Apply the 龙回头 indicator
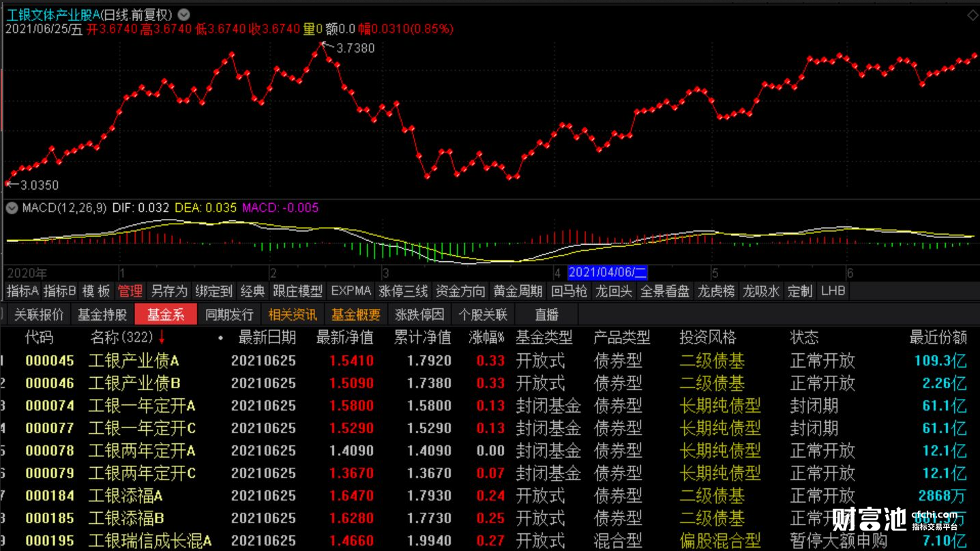Viewport: 980px width, 551px height. click(614, 291)
